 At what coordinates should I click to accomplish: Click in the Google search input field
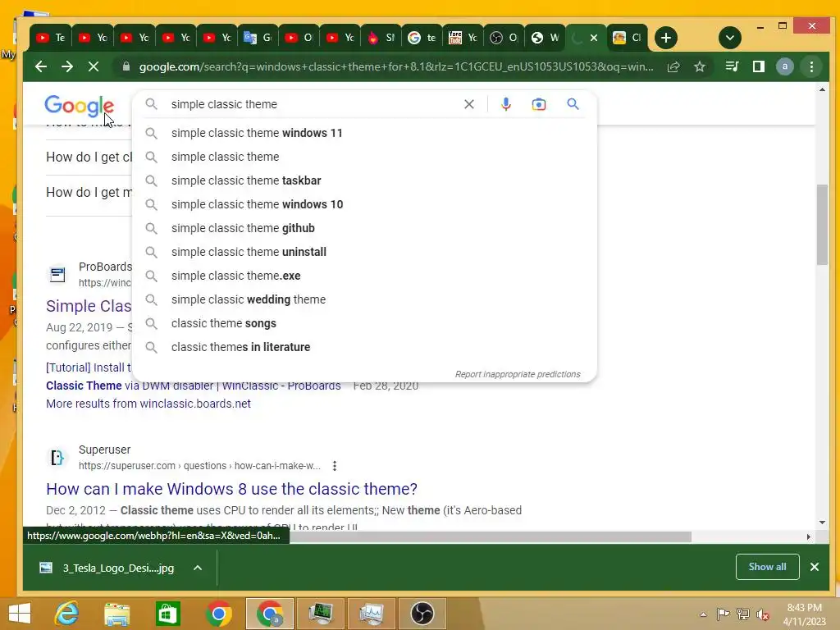[313, 104]
